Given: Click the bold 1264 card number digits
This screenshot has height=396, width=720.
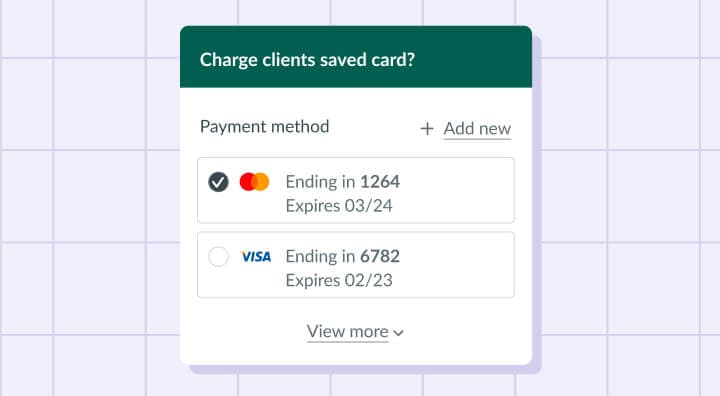Looking at the screenshot, I should pos(380,182).
